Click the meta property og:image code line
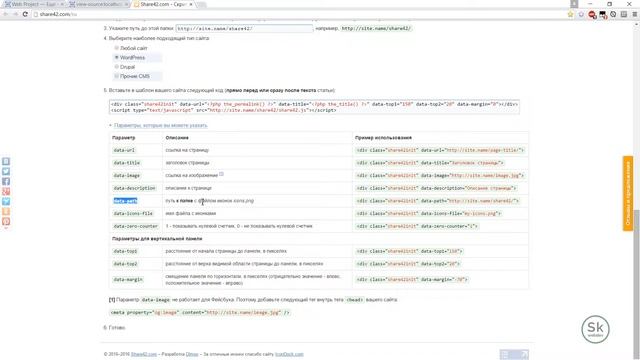 [x=200, y=313]
